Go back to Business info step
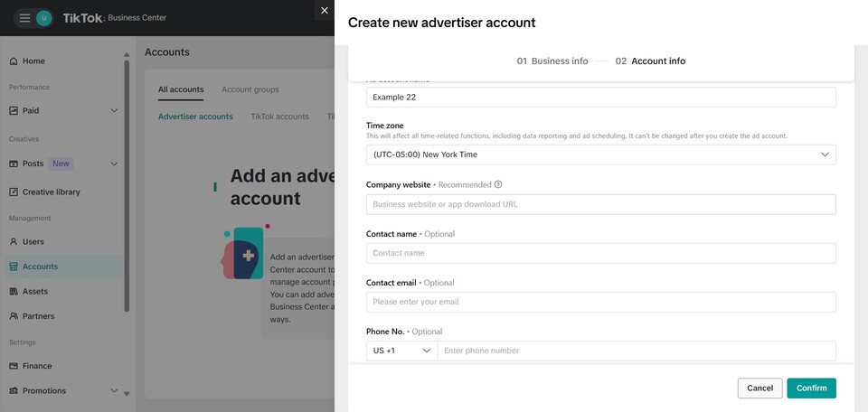Viewport: 868px width, 412px height. pos(552,61)
